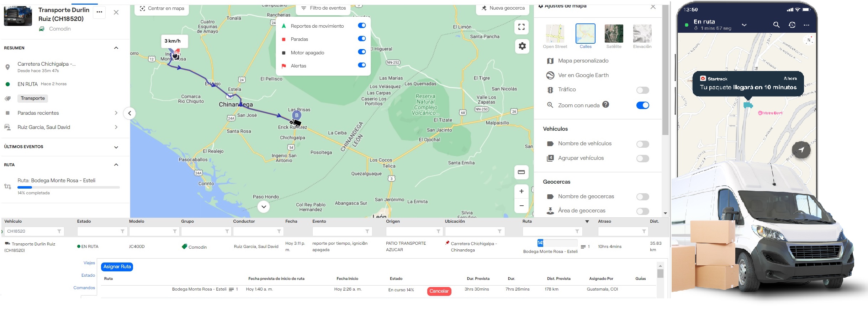Click the Vehículo filter input field
Viewport: 868px width, 314px height.
tap(32, 231)
